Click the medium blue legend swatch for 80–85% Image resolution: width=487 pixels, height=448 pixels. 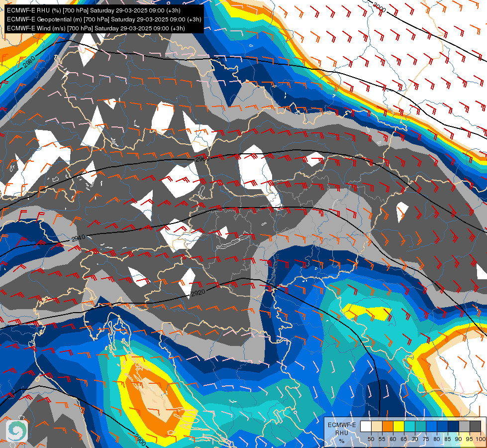click(x=442, y=426)
